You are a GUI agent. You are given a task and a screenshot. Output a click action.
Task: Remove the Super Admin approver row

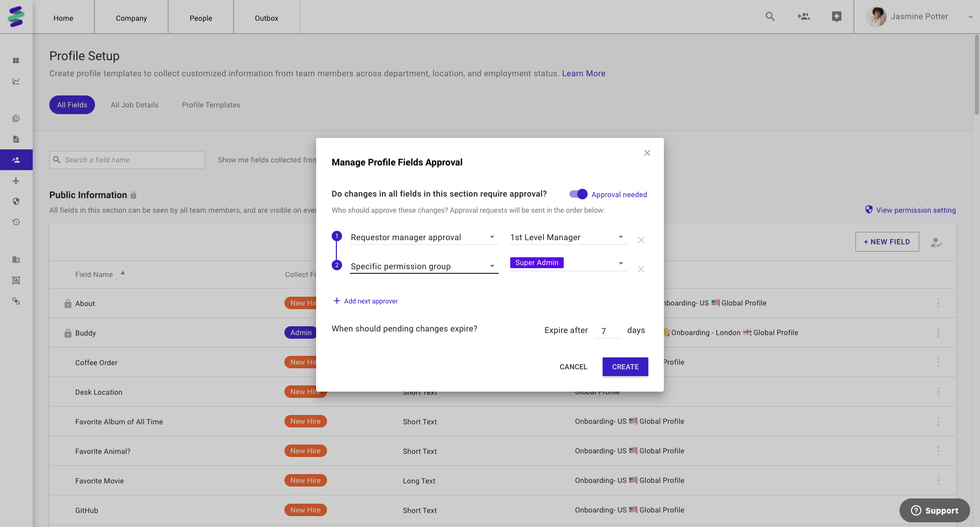click(x=641, y=269)
